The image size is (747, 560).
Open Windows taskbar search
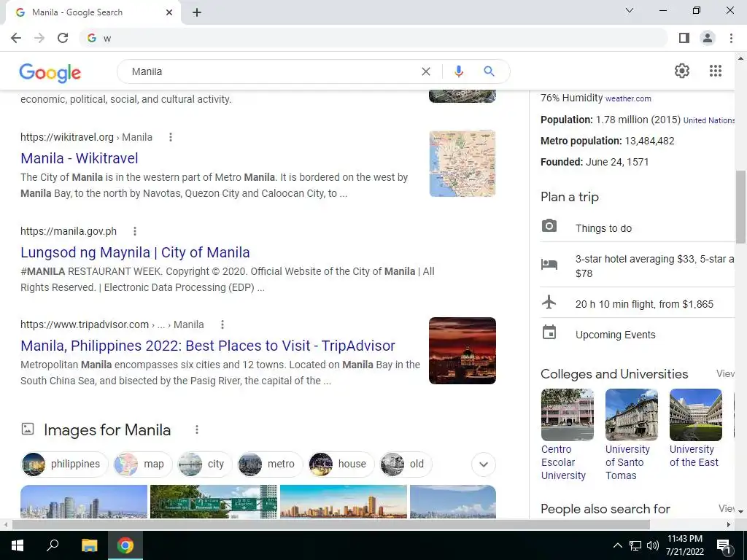[53, 545]
